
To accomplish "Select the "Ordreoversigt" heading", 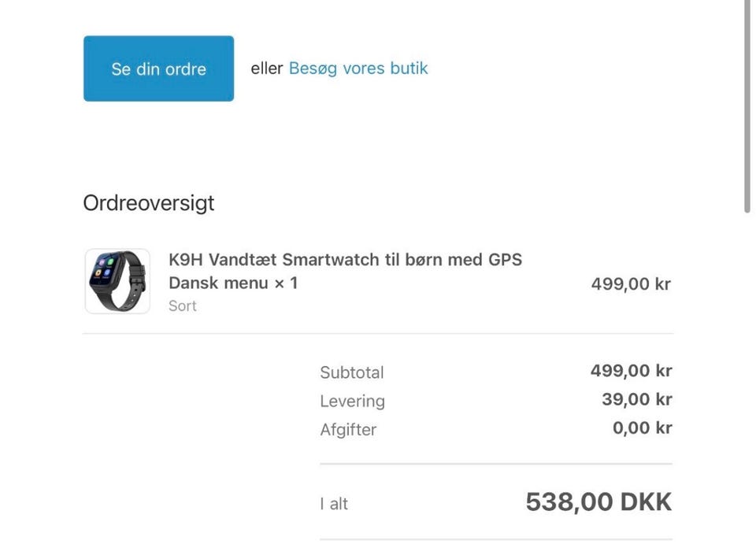I will [149, 203].
